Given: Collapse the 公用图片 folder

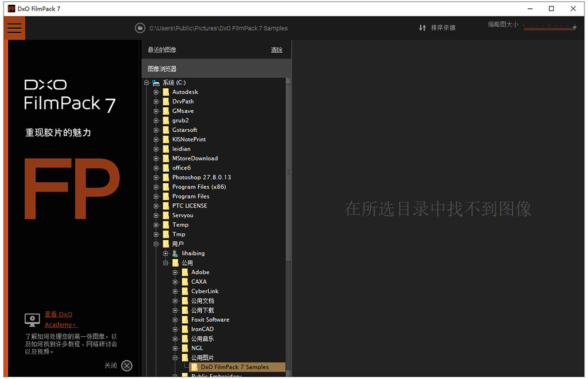Looking at the screenshot, I should pyautogui.click(x=175, y=358).
